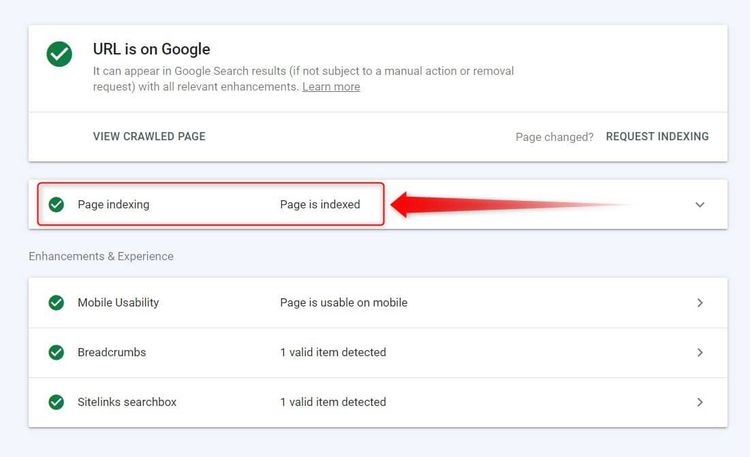Click the 'Page is usable on mobile' status
750x457 pixels.
point(343,302)
